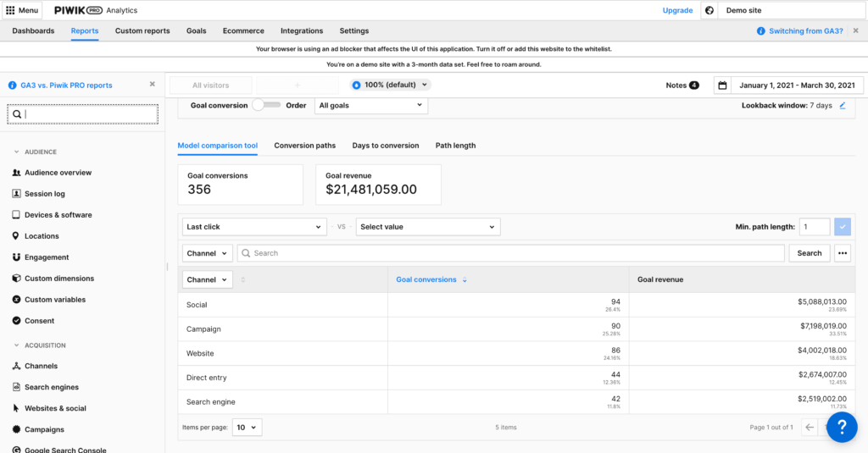
Task: Open the calendar date picker icon
Action: (x=722, y=86)
